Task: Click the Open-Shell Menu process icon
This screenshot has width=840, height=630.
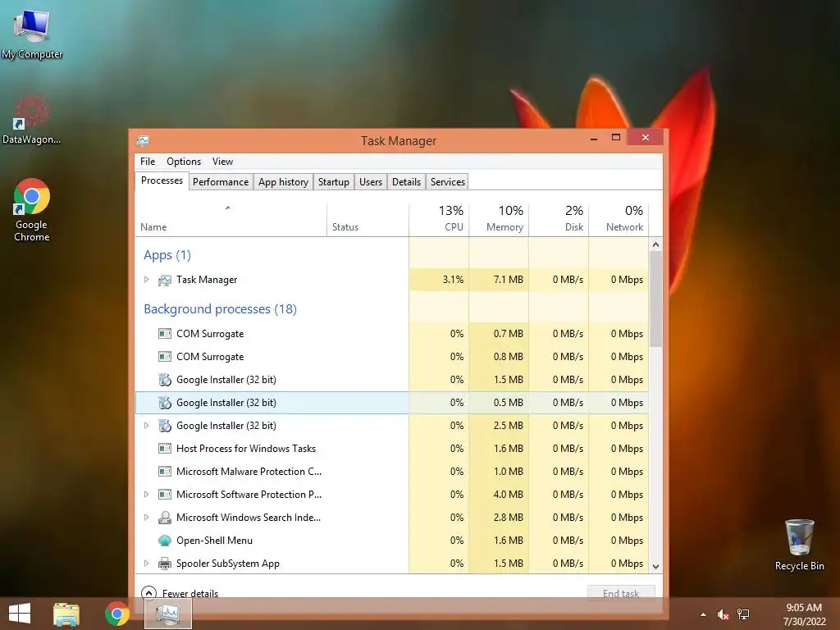Action: coord(164,541)
